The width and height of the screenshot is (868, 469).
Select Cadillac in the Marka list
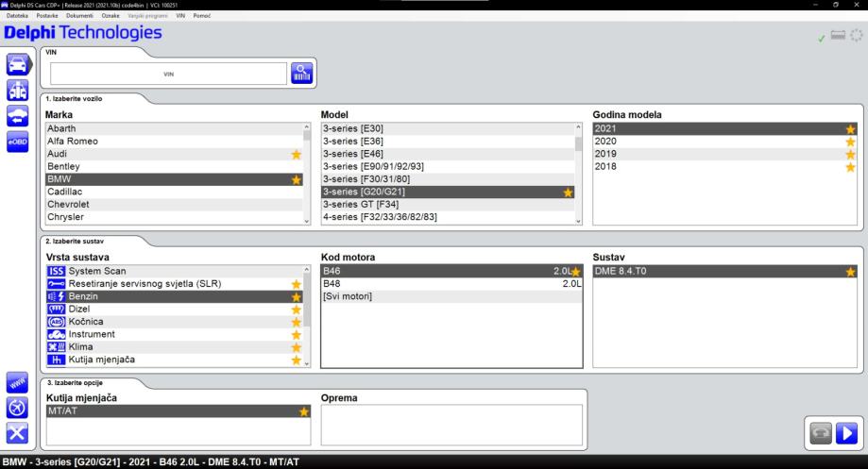pos(175,192)
